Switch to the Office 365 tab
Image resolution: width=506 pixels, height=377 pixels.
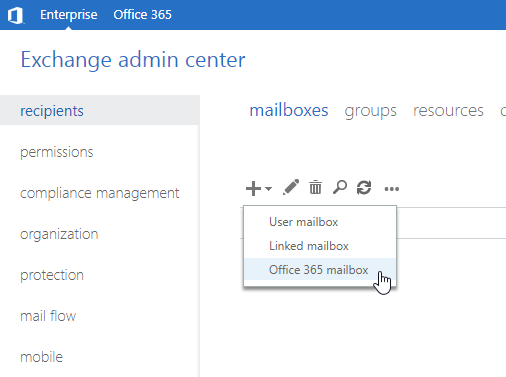142,15
